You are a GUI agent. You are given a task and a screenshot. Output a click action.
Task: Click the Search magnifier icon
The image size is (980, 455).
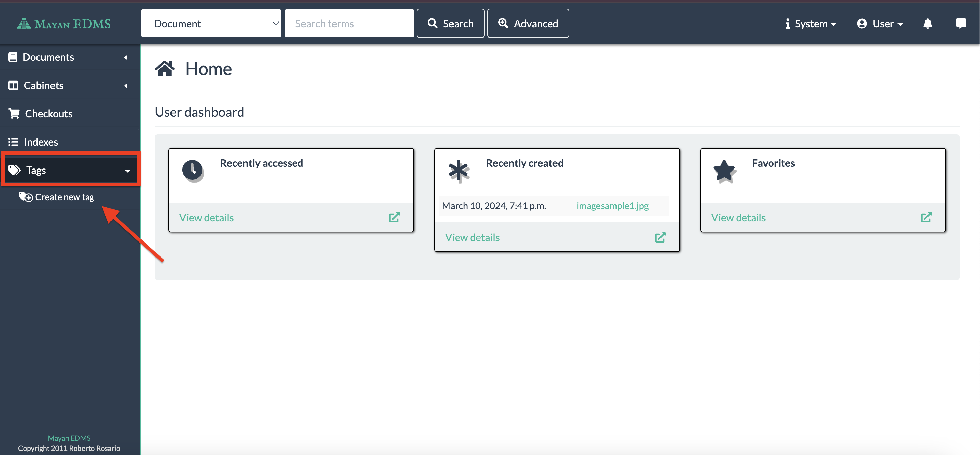coord(432,23)
